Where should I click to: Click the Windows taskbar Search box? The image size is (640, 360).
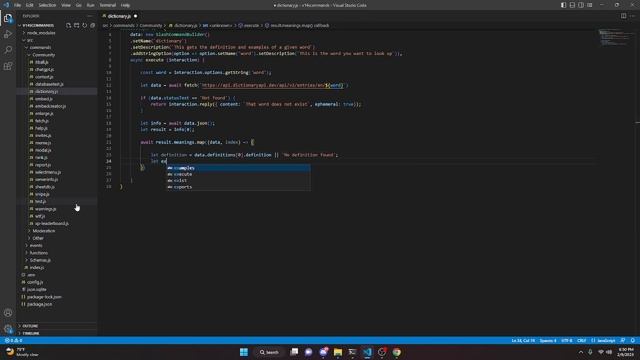click(269, 352)
